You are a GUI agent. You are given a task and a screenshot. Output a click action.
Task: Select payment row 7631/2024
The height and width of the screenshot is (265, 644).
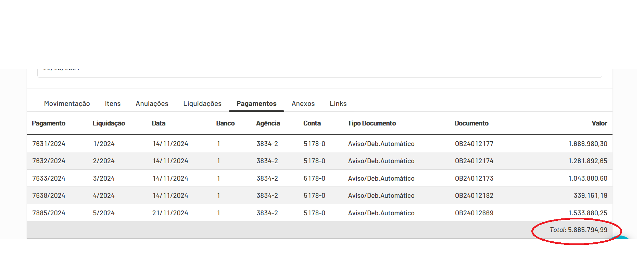320,144
